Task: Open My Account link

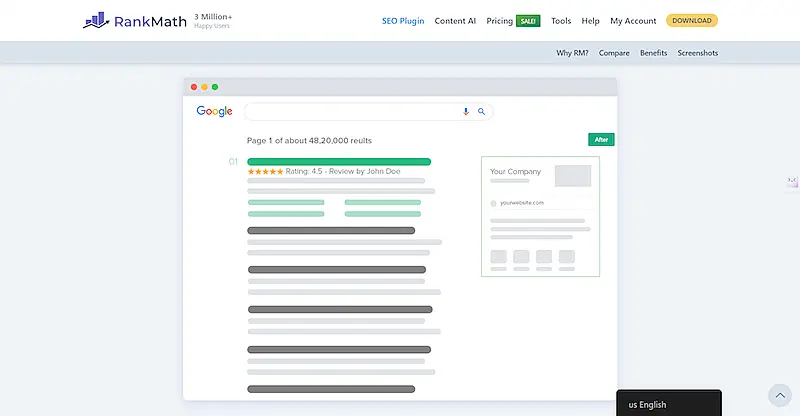Action: [x=633, y=21]
